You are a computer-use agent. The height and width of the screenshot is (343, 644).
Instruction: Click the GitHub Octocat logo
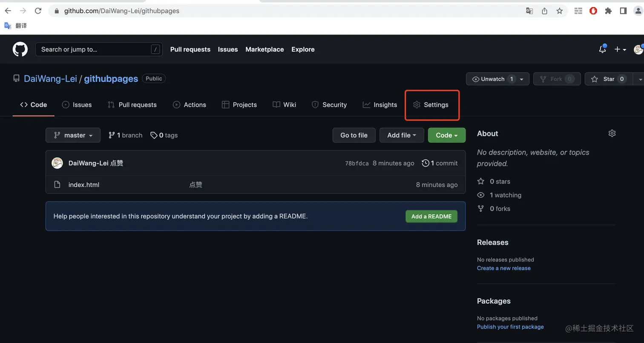20,49
